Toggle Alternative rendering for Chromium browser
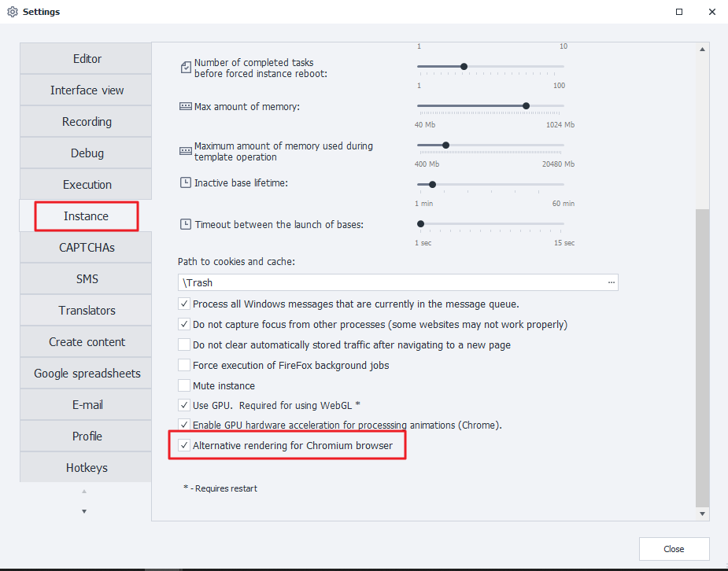The image size is (728, 571). (x=184, y=446)
